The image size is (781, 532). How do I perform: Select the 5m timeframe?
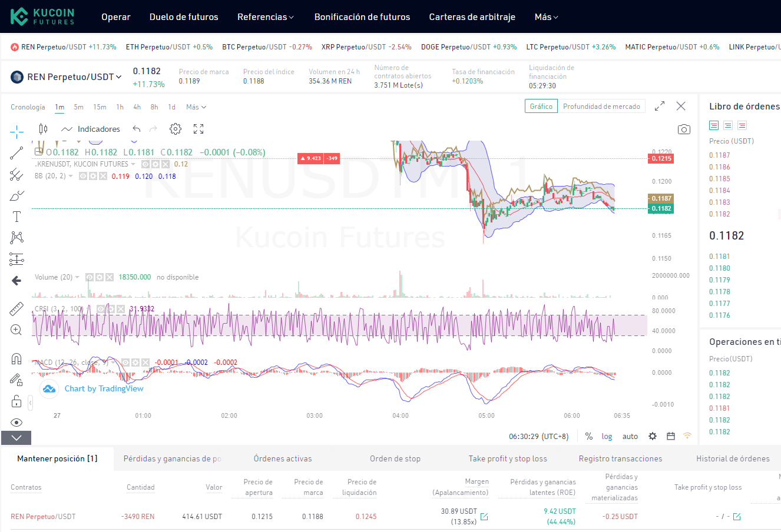pyautogui.click(x=78, y=107)
